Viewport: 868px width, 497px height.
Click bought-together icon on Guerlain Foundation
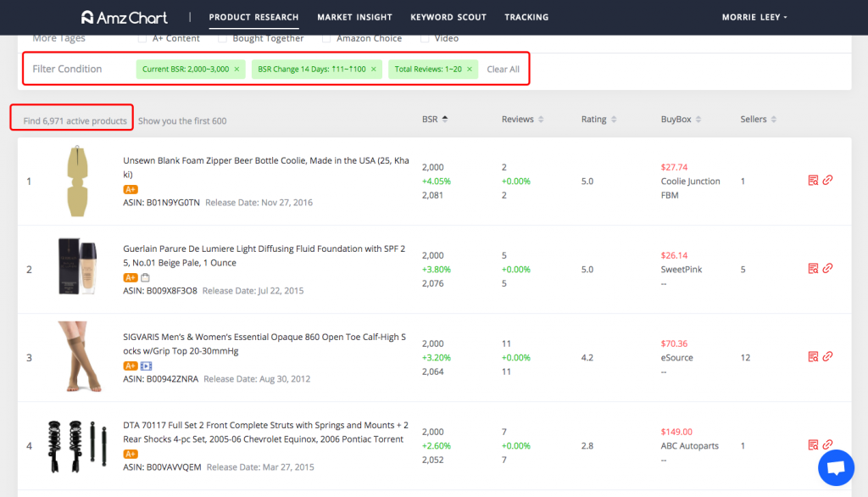[145, 277]
